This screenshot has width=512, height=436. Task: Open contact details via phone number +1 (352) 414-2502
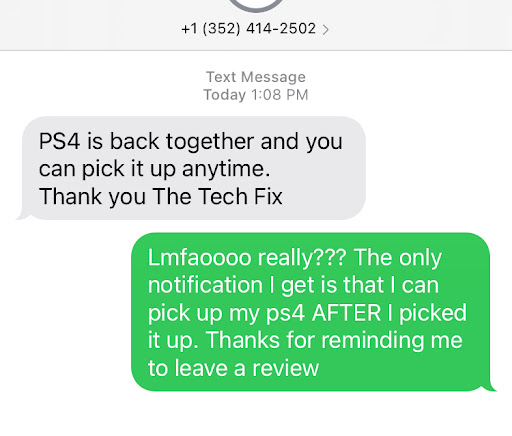pos(249,29)
